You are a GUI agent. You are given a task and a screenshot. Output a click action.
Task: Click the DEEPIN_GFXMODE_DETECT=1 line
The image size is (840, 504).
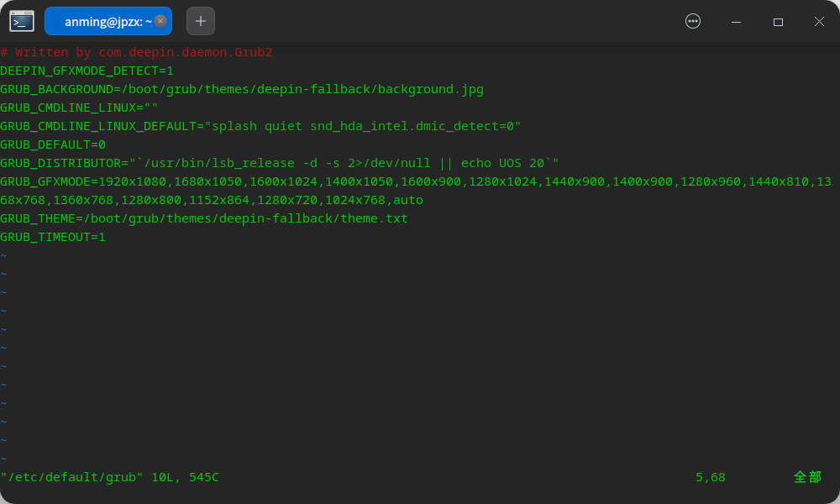click(x=87, y=71)
